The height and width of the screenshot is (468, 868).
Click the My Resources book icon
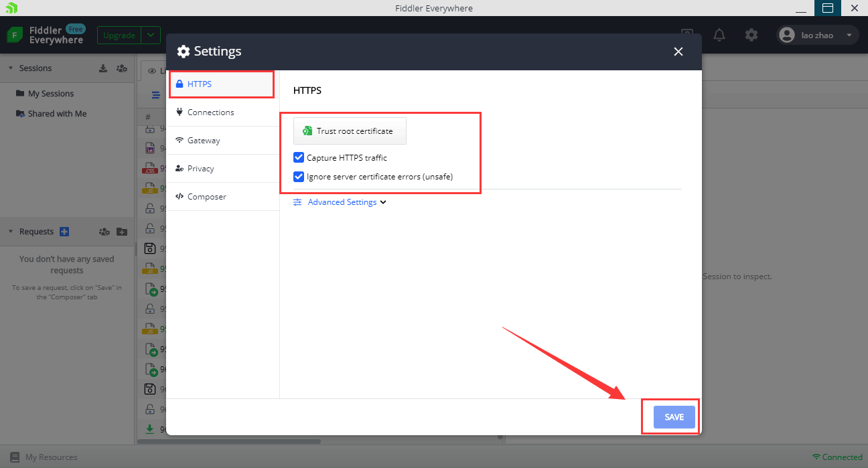15,457
